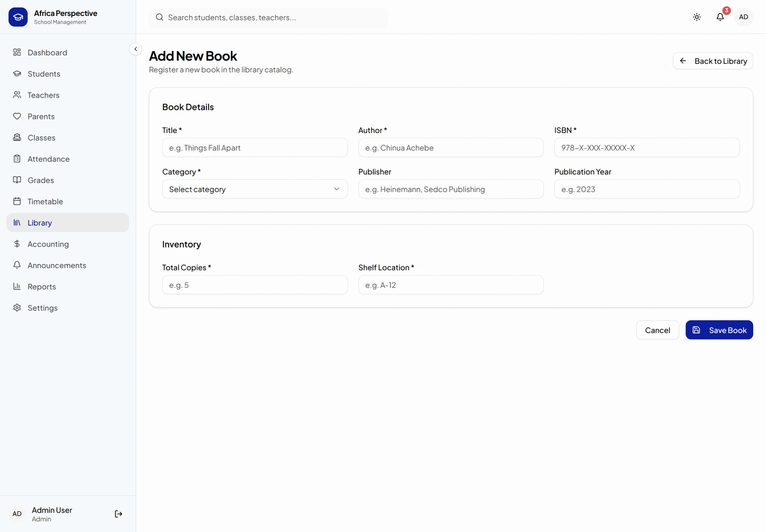Click the Reports chart icon

17,286
